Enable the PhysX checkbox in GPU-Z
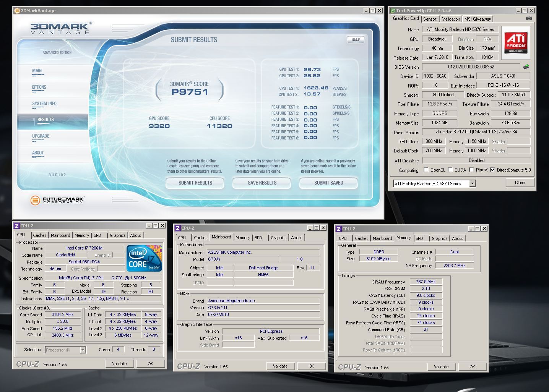This screenshot has height=392, width=549. [x=471, y=170]
